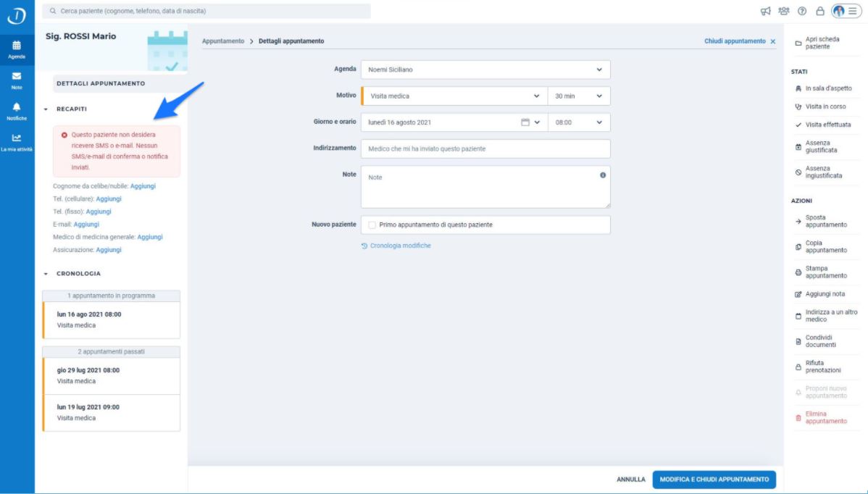Add Tel. (cellulare) via Aggiungi
The width and height of the screenshot is (868, 494).
(109, 199)
